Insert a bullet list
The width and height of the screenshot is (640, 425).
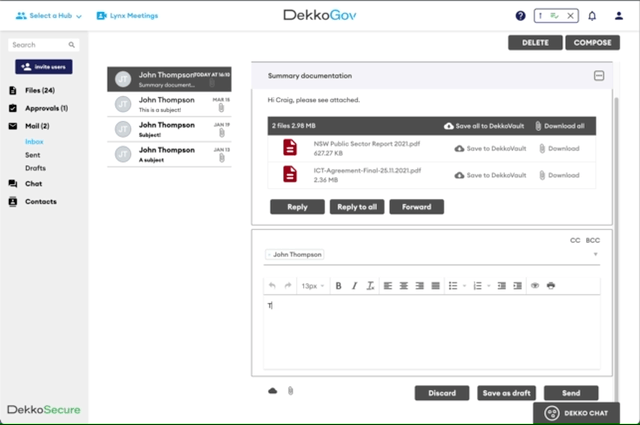pos(453,286)
